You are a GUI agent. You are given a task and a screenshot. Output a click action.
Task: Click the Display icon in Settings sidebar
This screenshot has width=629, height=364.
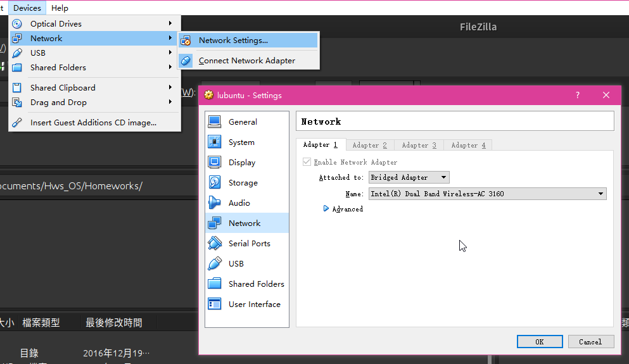click(x=215, y=162)
